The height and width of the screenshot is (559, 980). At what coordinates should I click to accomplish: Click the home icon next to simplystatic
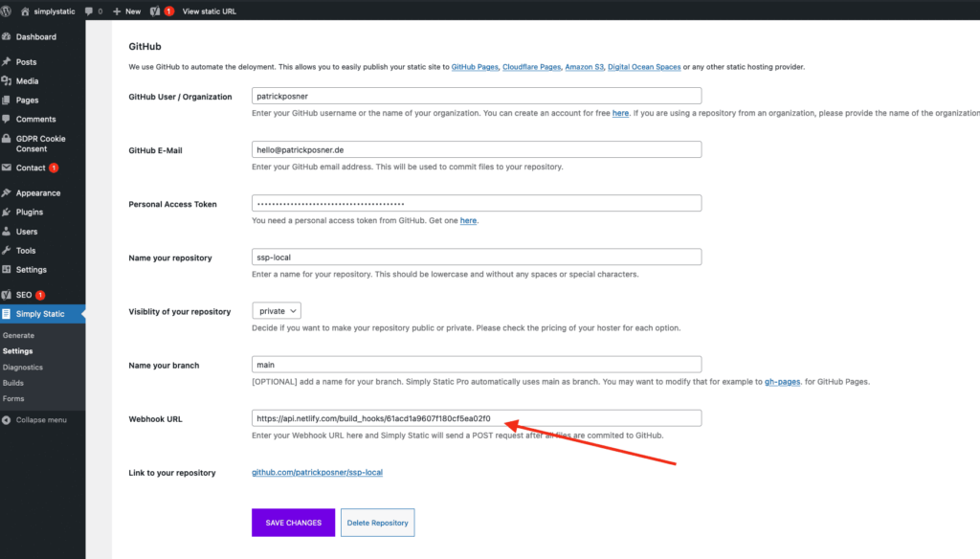[x=25, y=11]
